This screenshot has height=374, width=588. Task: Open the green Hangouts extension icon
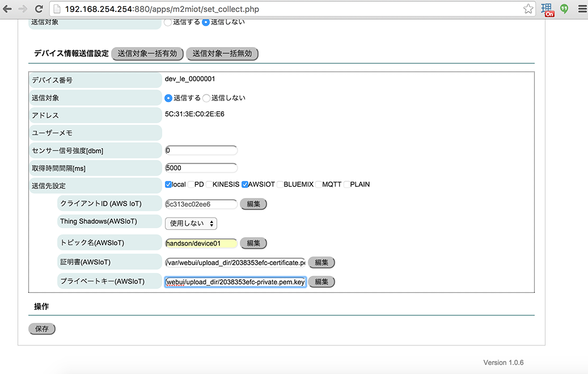click(x=564, y=9)
